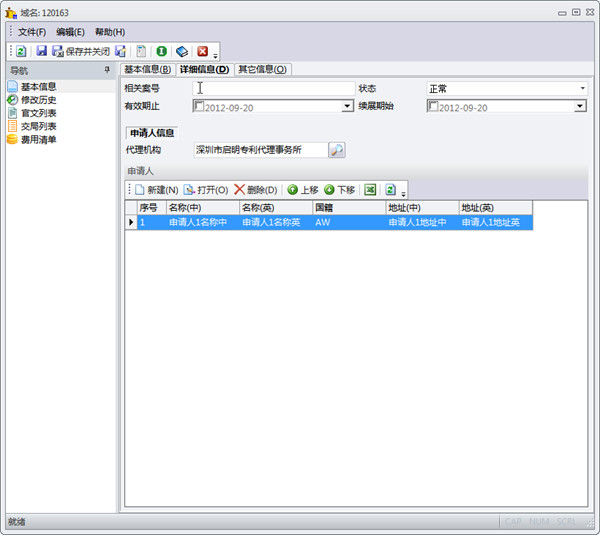Click the cell 申请人1名称中
Viewport: 600px width, 535px height.
(203, 222)
